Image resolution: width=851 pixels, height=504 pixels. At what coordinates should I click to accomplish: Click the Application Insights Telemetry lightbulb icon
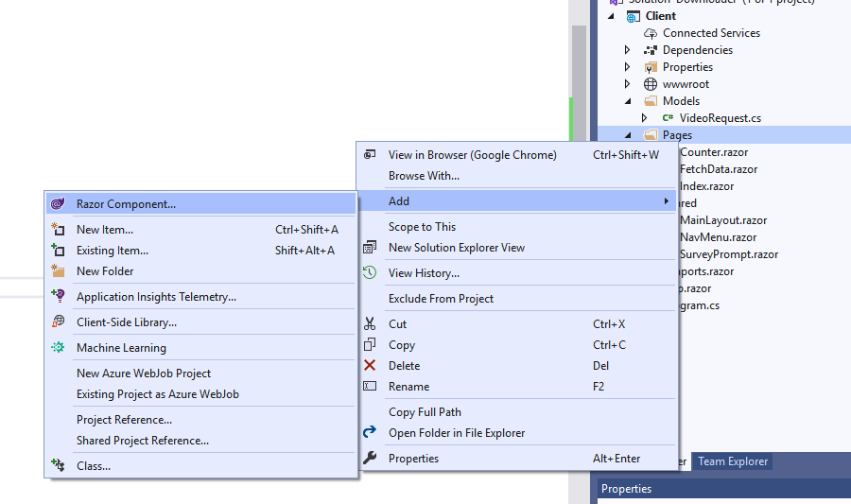(58, 296)
